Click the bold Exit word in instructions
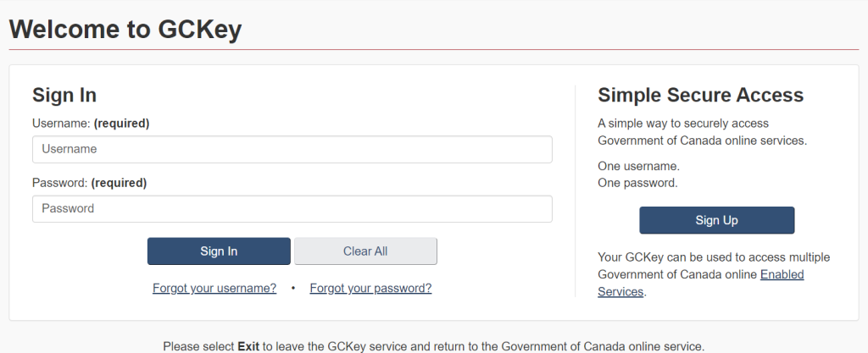The width and height of the screenshot is (868, 353). [248, 346]
